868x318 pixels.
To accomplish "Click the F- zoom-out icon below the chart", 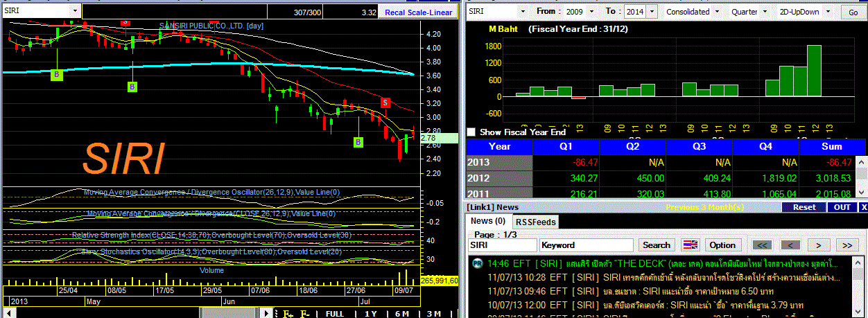I will [306, 313].
